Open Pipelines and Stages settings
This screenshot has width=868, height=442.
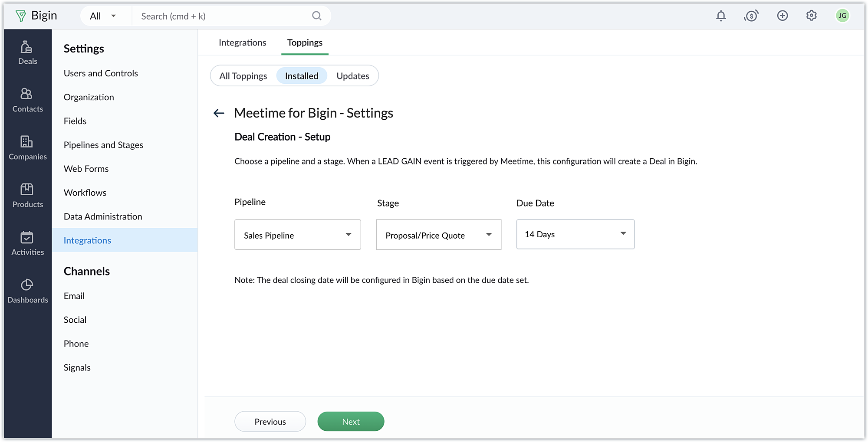[103, 145]
